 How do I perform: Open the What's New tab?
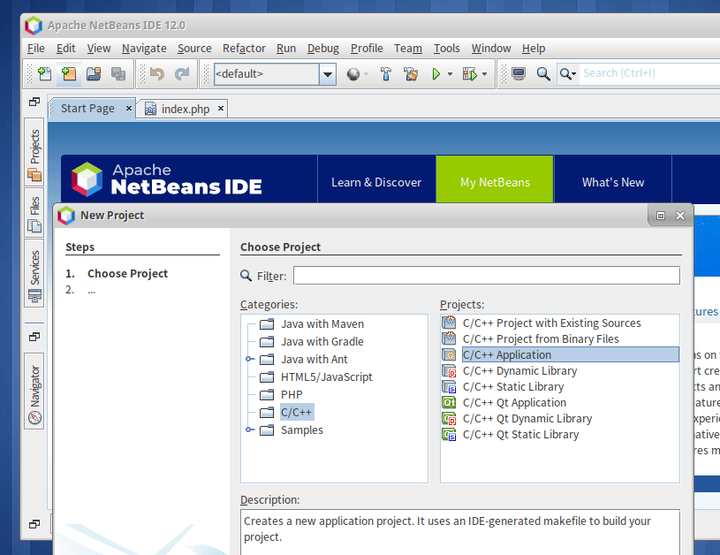[613, 182]
